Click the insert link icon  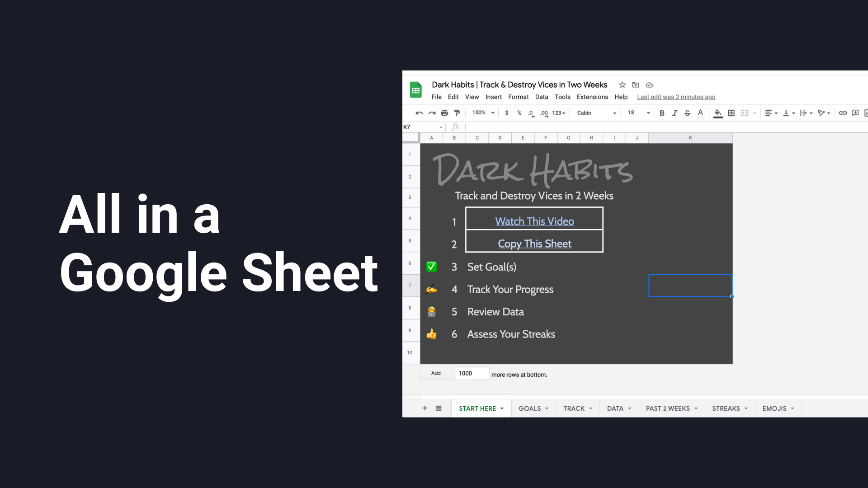843,113
